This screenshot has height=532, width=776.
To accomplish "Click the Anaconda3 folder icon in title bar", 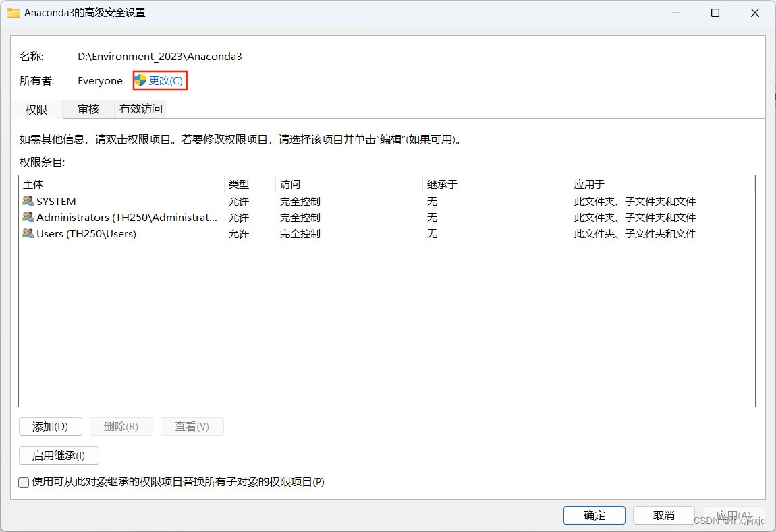I will click(13, 13).
